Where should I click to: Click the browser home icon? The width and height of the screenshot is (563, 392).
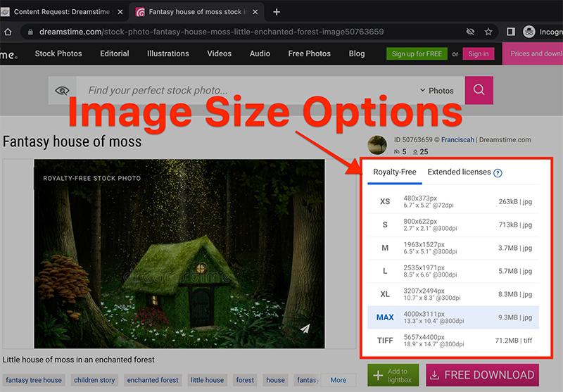tap(8, 32)
